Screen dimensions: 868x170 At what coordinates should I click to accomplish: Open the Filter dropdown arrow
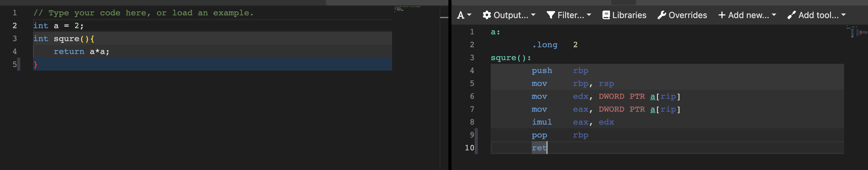(x=589, y=15)
